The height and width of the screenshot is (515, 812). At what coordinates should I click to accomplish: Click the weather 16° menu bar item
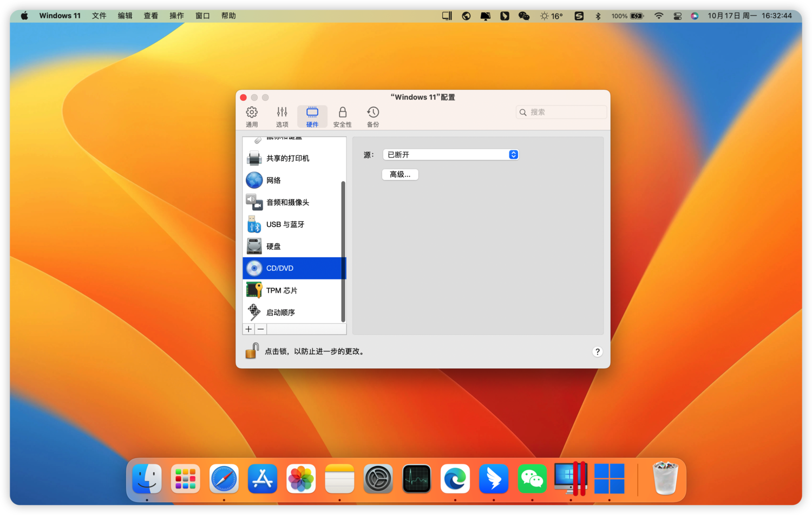tap(552, 16)
